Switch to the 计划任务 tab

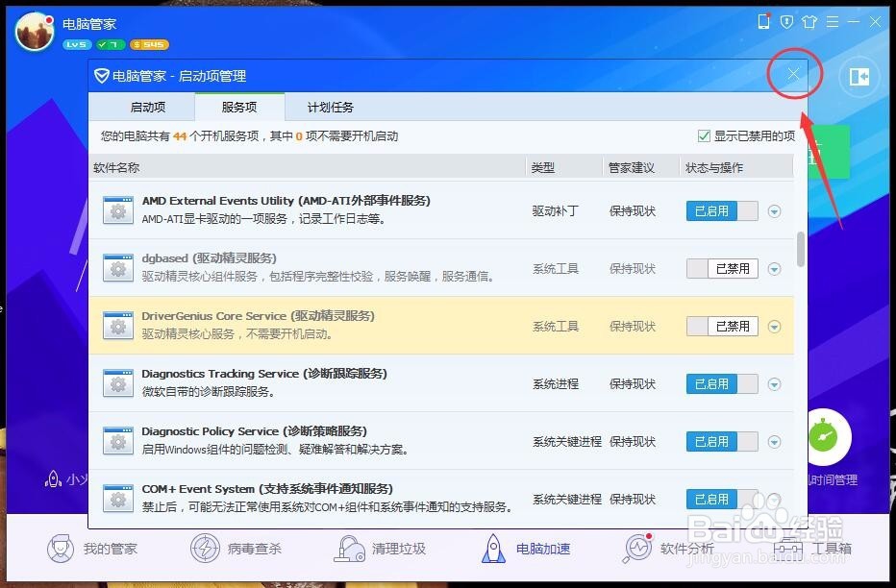[331, 107]
